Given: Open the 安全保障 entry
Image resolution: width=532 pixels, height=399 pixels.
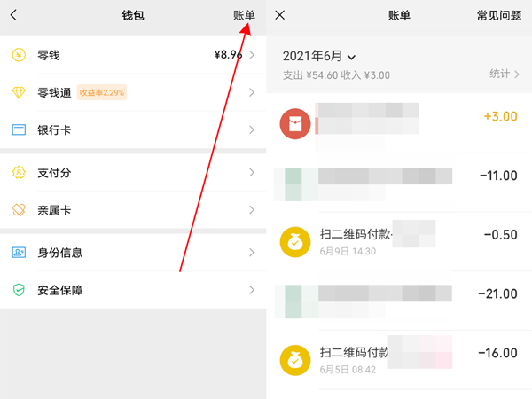Looking at the screenshot, I should 133,290.
